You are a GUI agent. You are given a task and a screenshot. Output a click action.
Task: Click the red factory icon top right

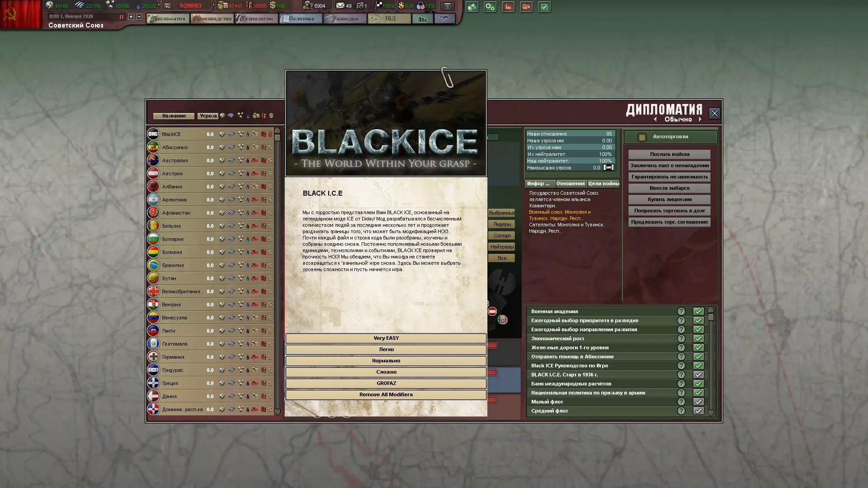[x=508, y=7]
